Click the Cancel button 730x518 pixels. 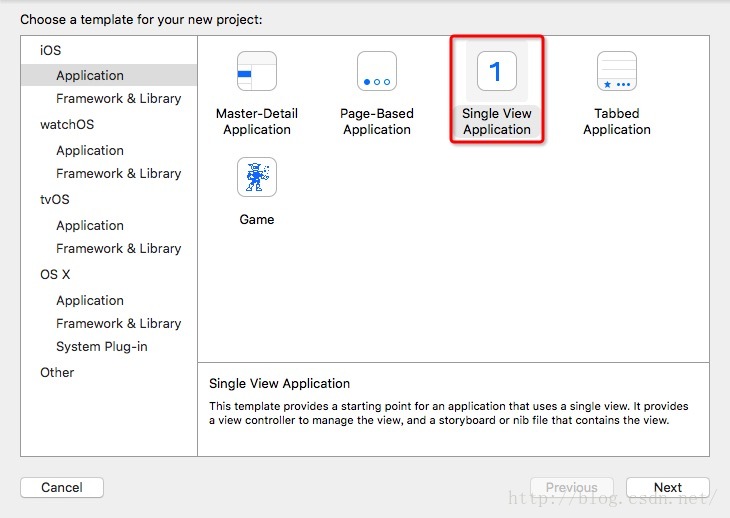coord(62,487)
